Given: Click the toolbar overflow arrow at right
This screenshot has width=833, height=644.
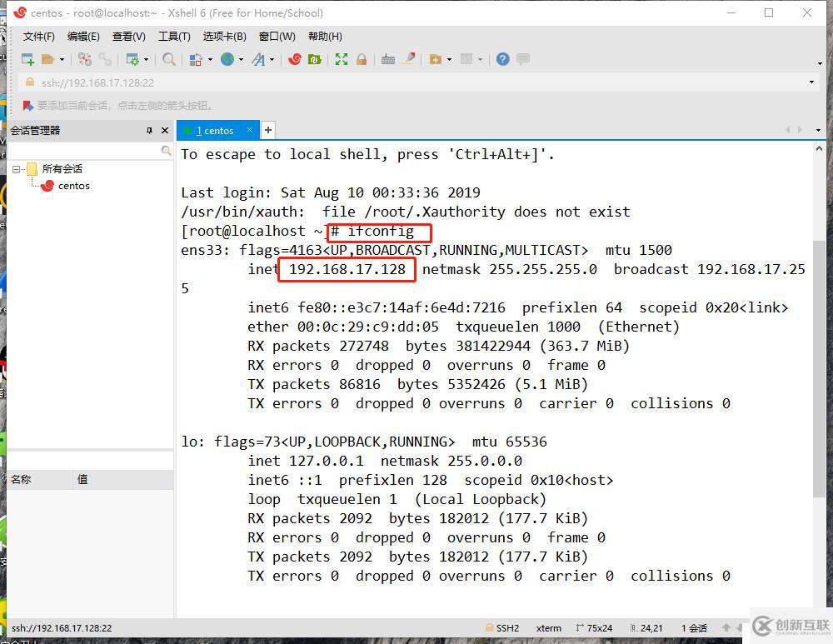Looking at the screenshot, I should (x=820, y=64).
